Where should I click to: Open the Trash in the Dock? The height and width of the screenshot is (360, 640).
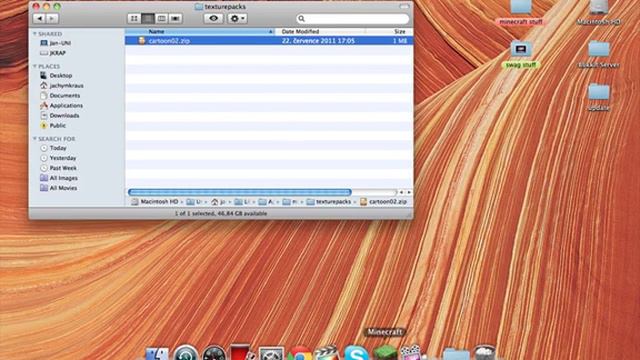(x=484, y=353)
